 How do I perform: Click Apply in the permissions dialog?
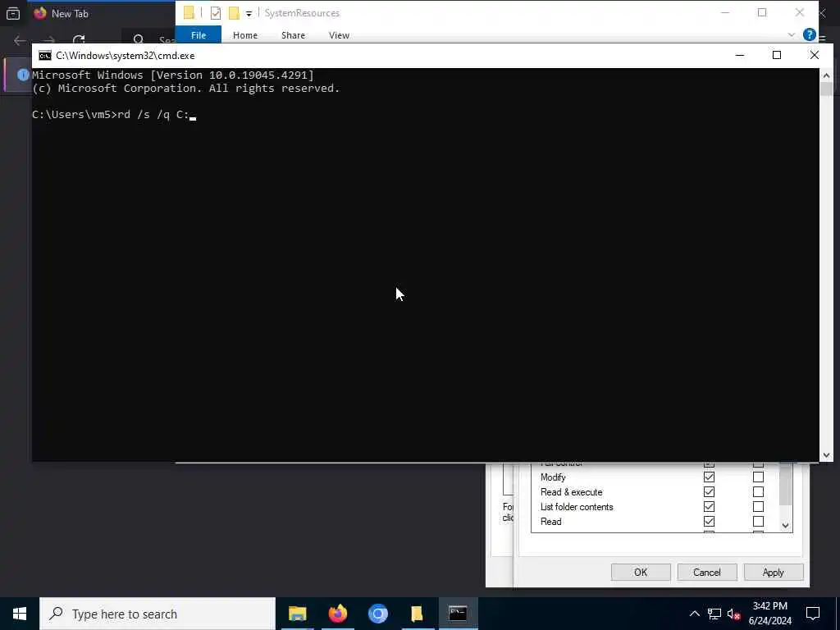point(773,572)
